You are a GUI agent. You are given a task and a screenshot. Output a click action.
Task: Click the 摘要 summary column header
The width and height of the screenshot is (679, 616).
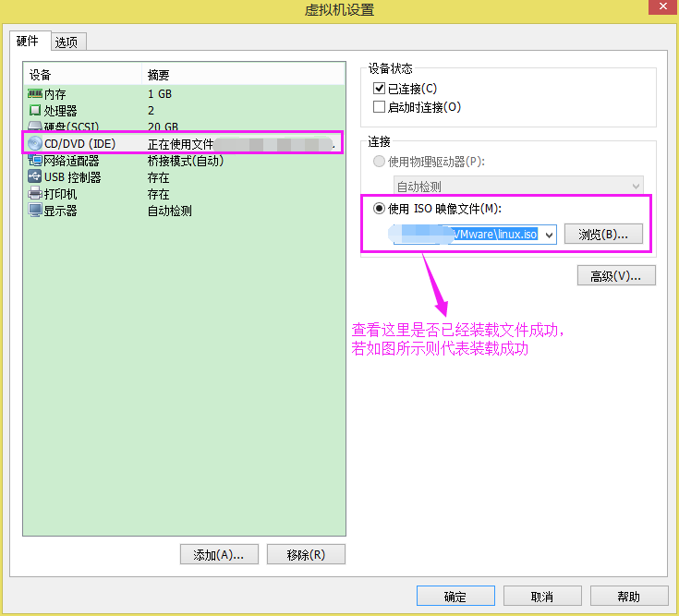pyautogui.click(x=243, y=75)
